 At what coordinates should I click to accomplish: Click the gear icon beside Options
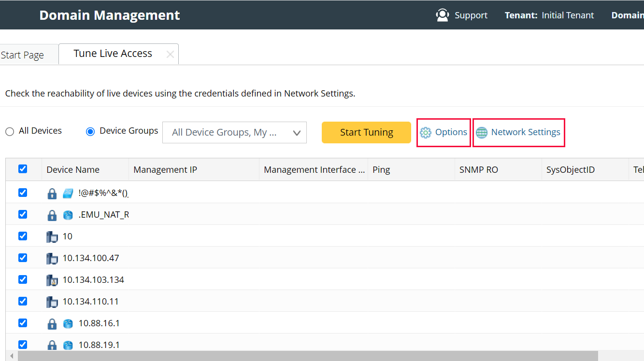point(426,132)
